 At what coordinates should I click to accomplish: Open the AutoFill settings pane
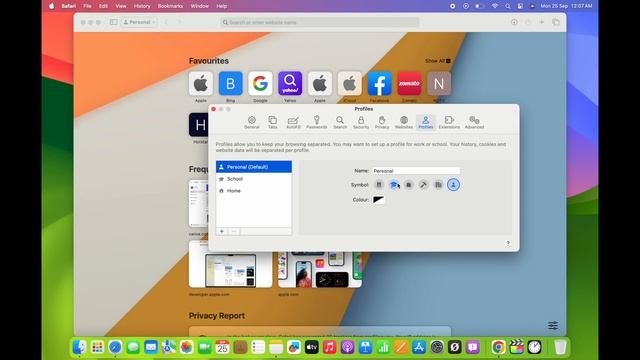coord(293,122)
